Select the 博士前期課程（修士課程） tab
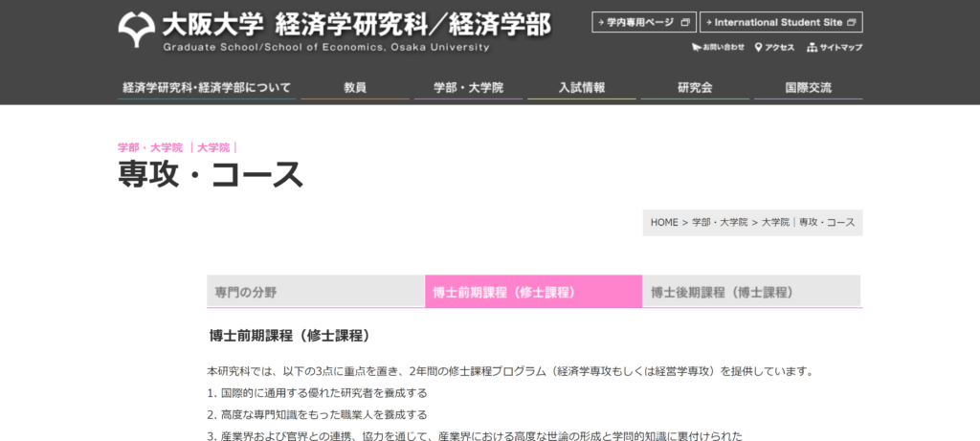Image resolution: width=980 pixels, height=441 pixels. click(533, 292)
